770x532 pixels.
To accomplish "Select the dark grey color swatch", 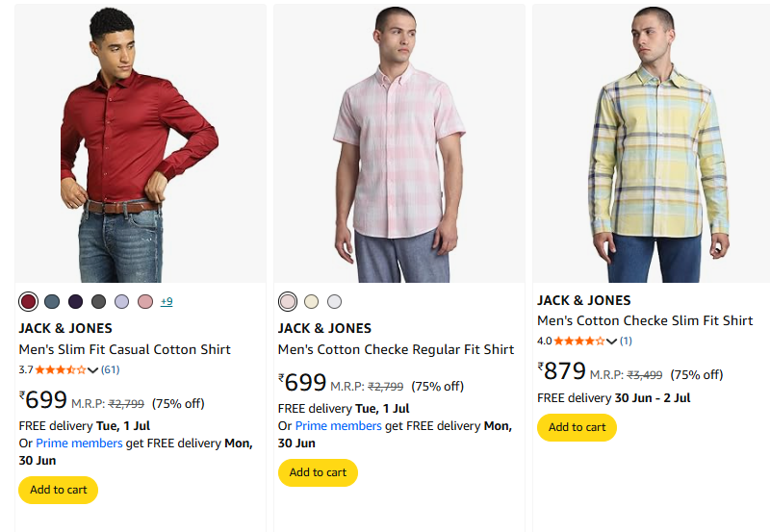I will (x=98, y=302).
